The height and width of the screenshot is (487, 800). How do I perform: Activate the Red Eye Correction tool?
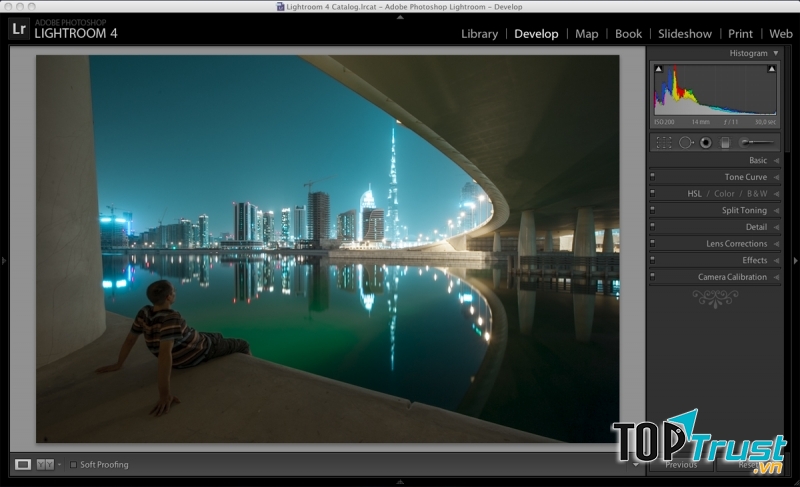tap(705, 143)
